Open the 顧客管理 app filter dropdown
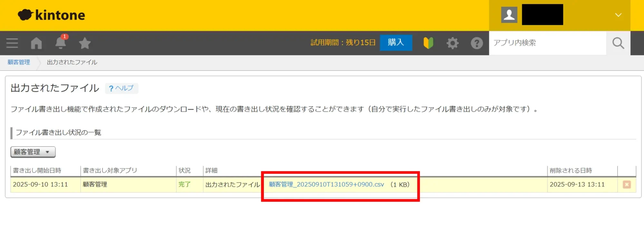The height and width of the screenshot is (226, 644). click(33, 152)
